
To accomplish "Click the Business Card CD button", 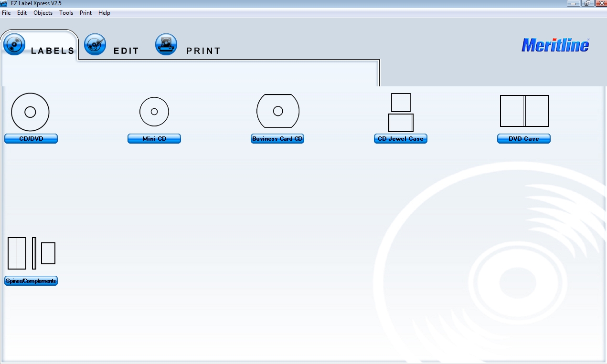I will pos(277,138).
